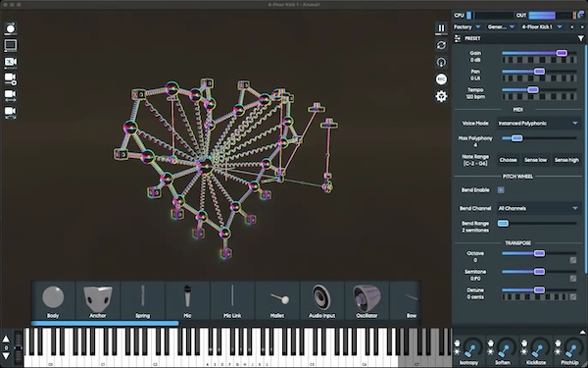Click lower burst icon beside Soften knob
The height and width of the screenshot is (368, 588).
491,352
